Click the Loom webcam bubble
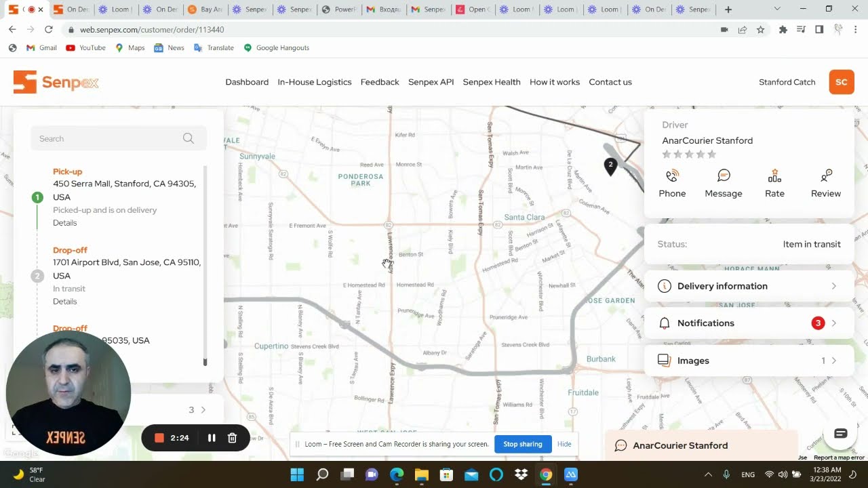This screenshot has width=868, height=488. pos(68,393)
